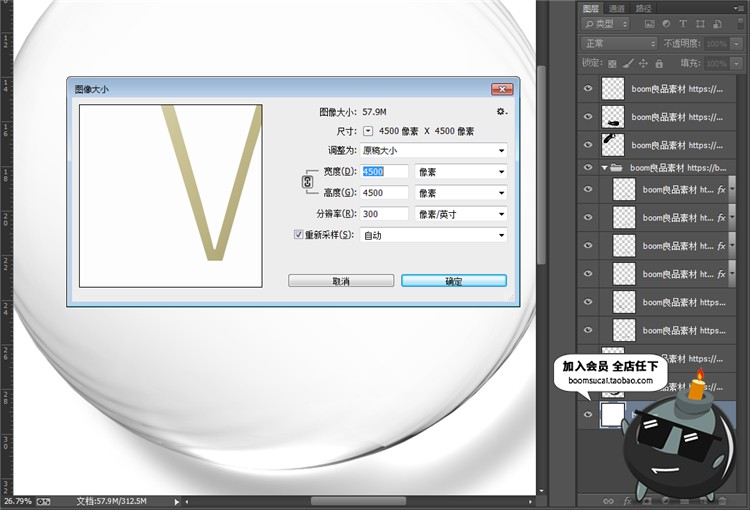The image size is (750, 510).
Task: Open the resolution unit 像素/英寸 dropdown
Action: coord(460,214)
